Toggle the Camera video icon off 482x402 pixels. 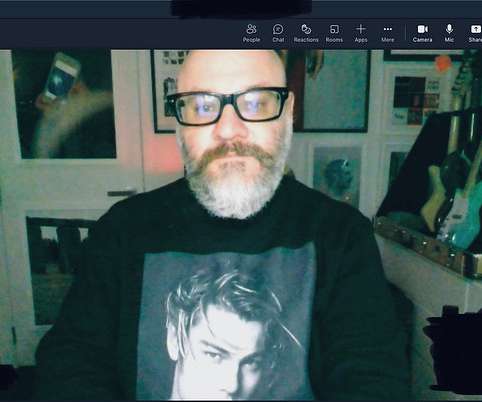[423, 29]
